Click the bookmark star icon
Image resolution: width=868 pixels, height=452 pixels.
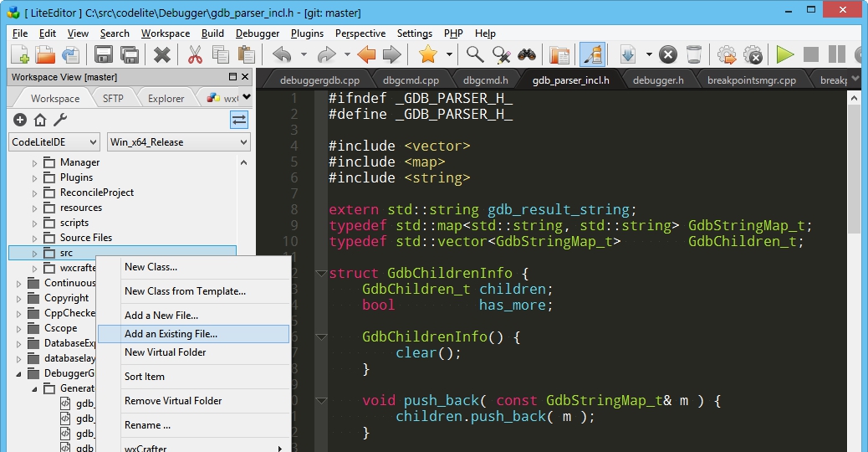point(427,55)
